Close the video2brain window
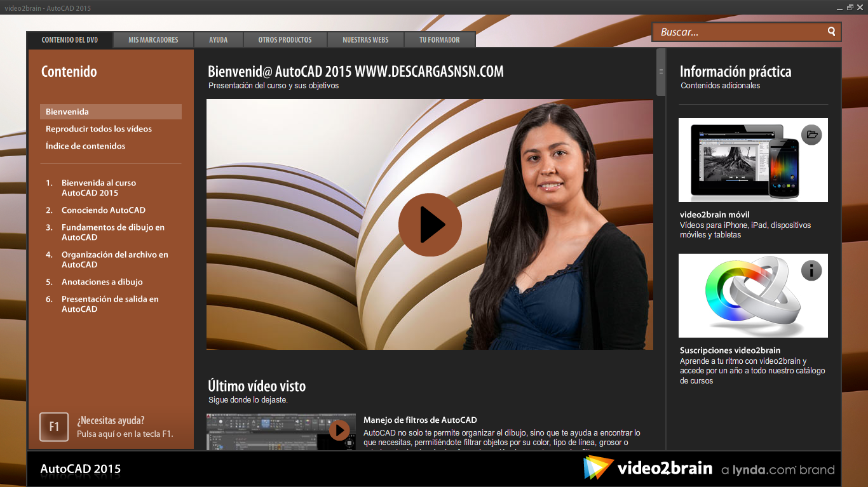Viewport: 868px width, 487px height. point(860,7)
